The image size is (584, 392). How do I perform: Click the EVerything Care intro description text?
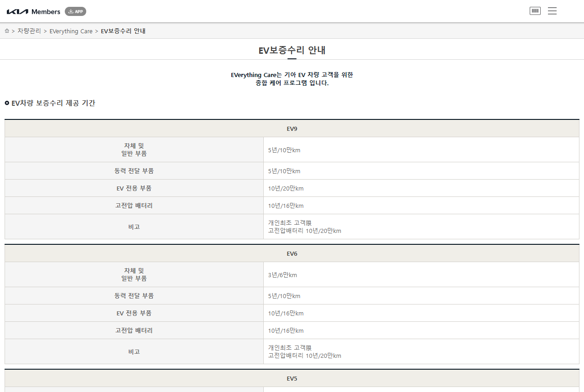(292, 79)
